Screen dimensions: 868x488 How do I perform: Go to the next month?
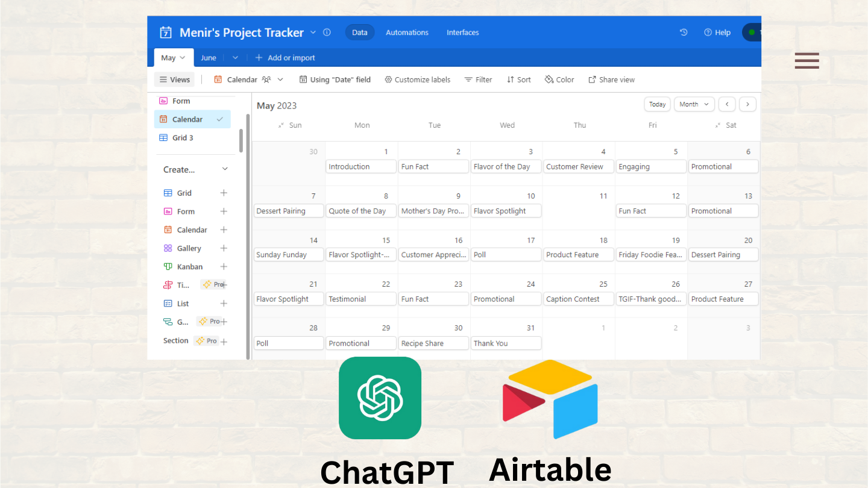point(747,104)
